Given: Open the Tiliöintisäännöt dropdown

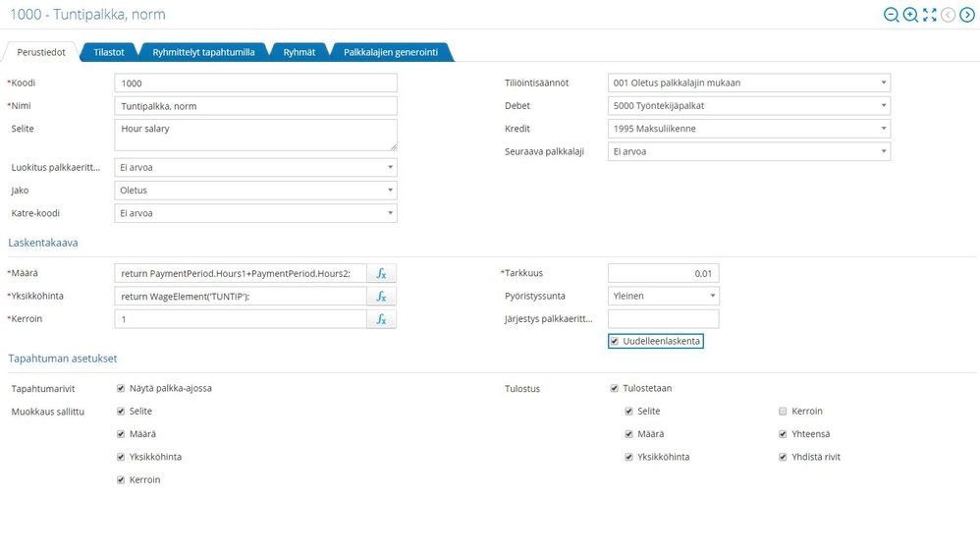Looking at the screenshot, I should (749, 83).
